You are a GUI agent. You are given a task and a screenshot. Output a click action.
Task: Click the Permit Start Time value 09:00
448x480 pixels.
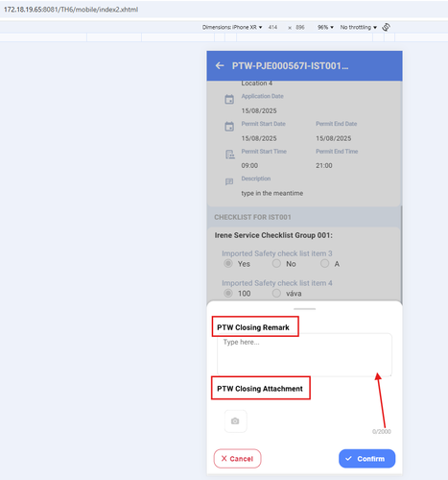pyautogui.click(x=249, y=165)
